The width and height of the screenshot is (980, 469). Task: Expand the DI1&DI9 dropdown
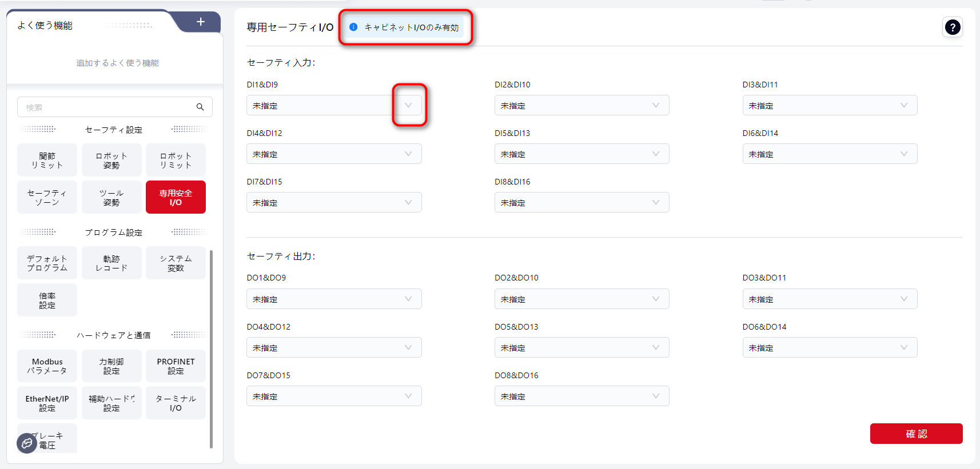click(408, 106)
